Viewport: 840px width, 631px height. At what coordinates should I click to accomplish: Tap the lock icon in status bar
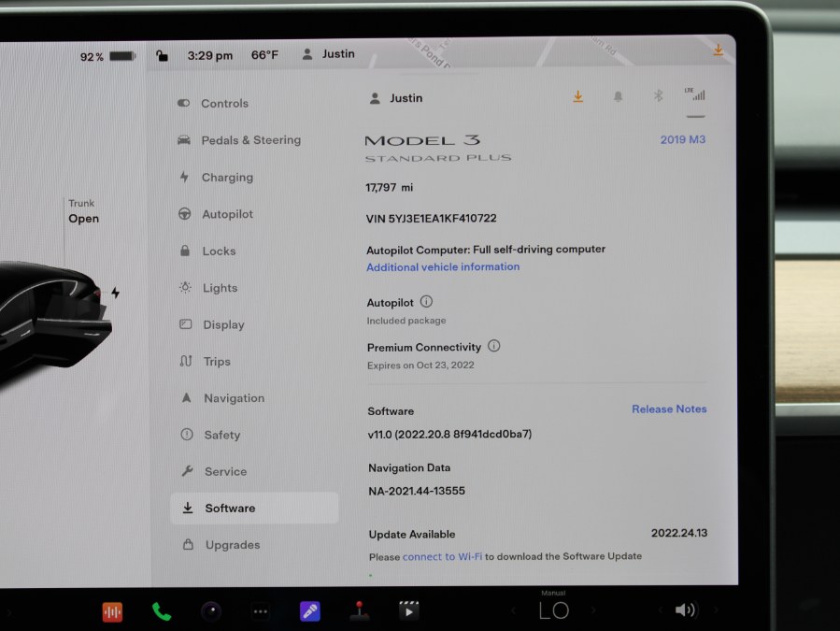162,55
